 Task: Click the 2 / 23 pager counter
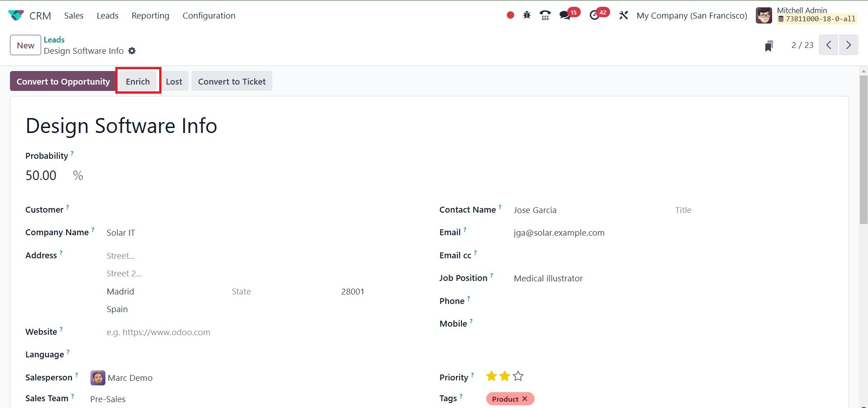802,45
